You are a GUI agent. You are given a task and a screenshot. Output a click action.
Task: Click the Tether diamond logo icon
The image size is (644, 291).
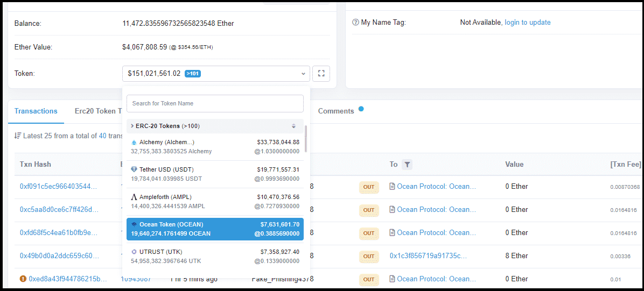coord(134,169)
